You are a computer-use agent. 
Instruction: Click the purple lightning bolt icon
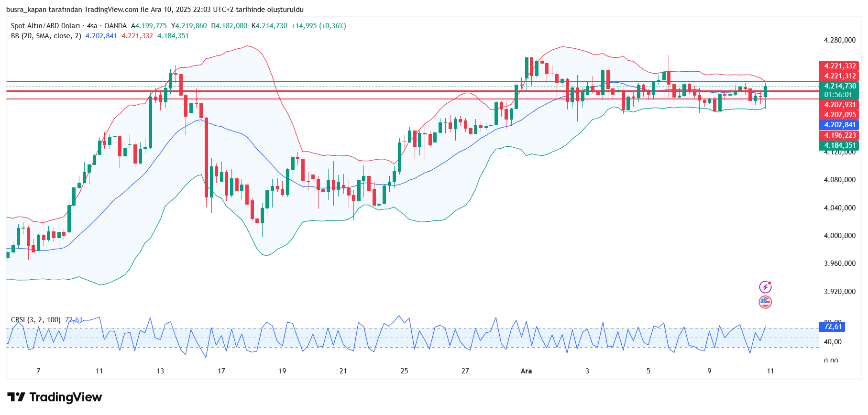765,287
